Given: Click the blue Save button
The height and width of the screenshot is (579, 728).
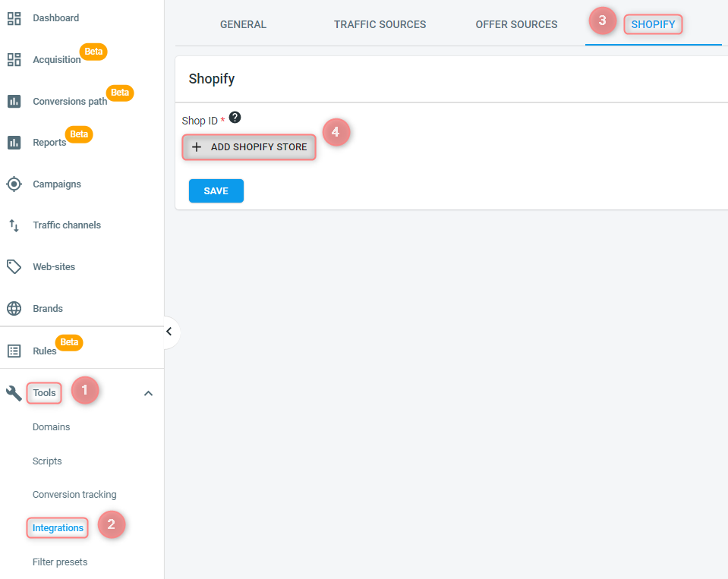Looking at the screenshot, I should click(216, 190).
